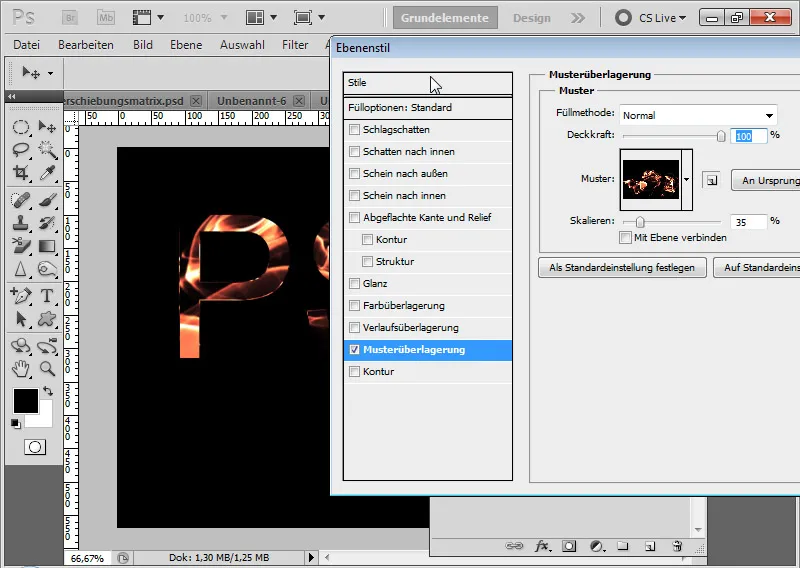Viewport: 800px width, 568px height.
Task: Open the Datei menu
Action: (27, 45)
